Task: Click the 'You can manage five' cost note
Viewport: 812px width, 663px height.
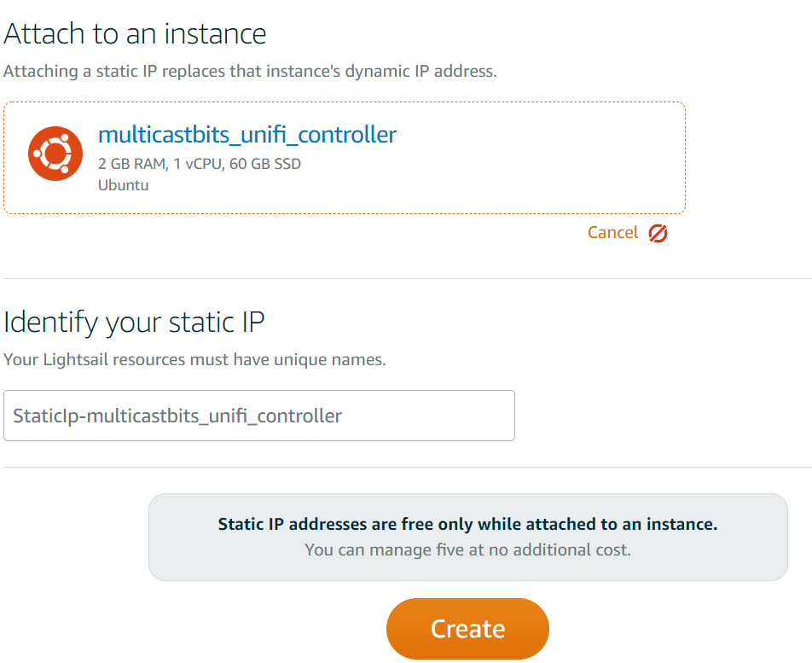Action: coord(467,550)
